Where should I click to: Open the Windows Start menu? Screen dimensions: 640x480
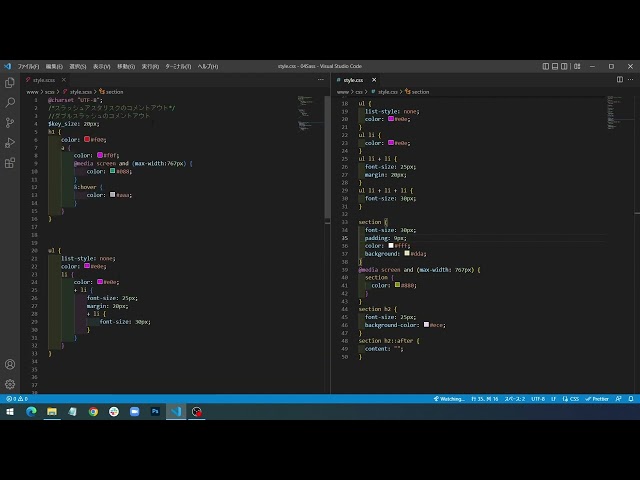(10, 411)
